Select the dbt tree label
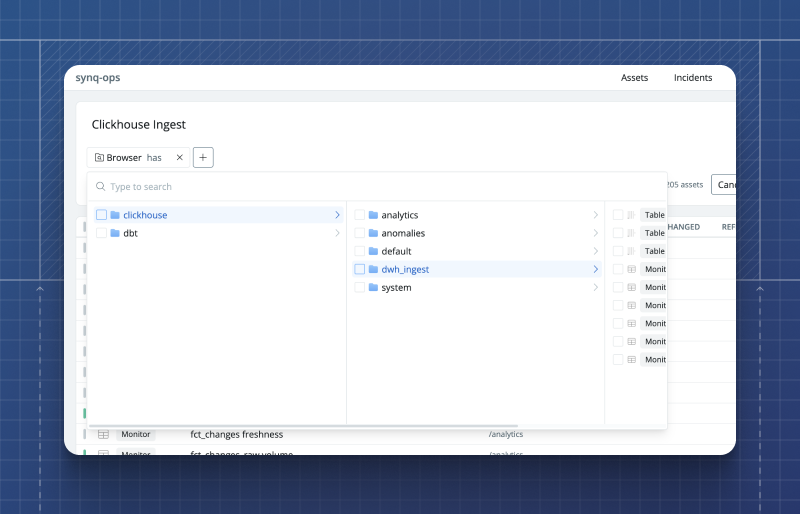The height and width of the screenshot is (514, 800). pos(131,233)
